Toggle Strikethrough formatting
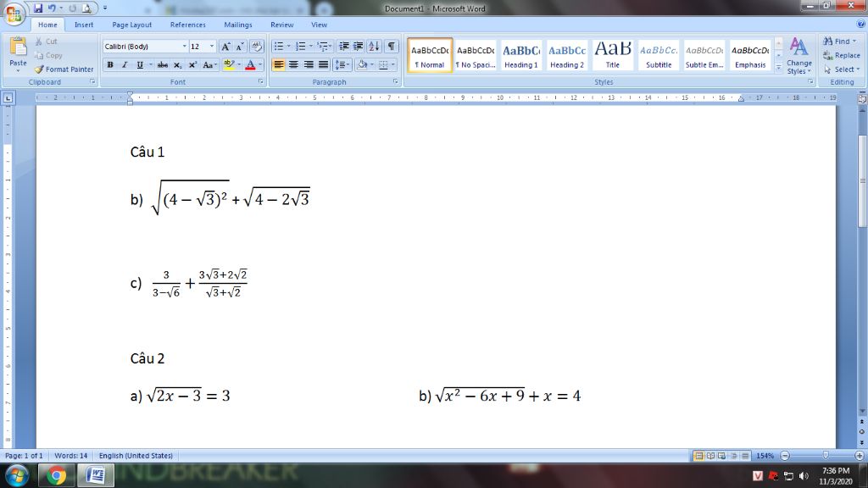This screenshot has width=868, height=488. click(162, 64)
